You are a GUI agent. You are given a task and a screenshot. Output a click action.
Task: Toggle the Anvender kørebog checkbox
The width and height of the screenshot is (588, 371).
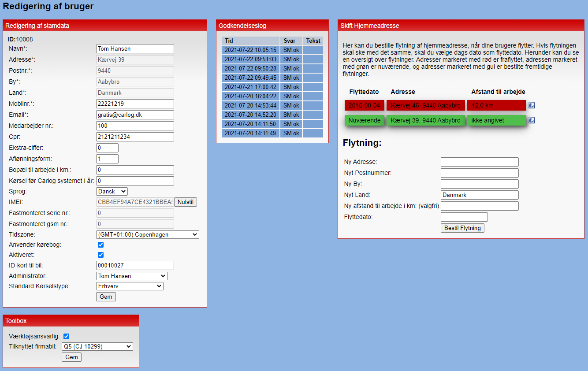(100, 245)
